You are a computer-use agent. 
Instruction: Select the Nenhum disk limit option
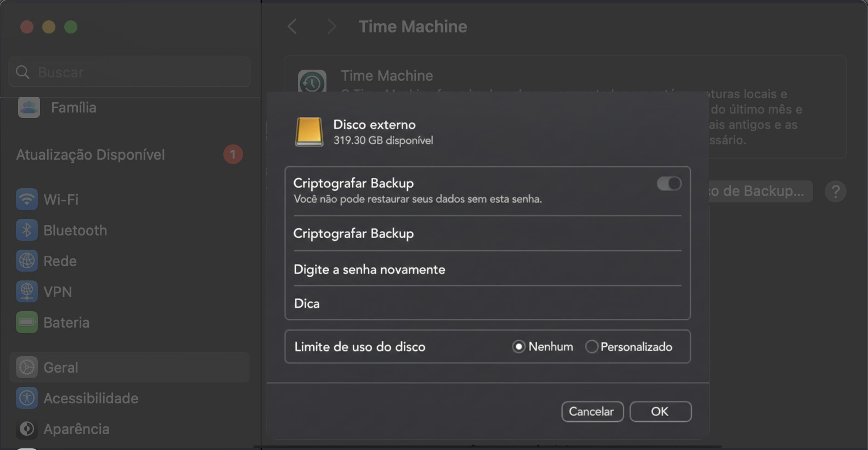pyautogui.click(x=519, y=346)
